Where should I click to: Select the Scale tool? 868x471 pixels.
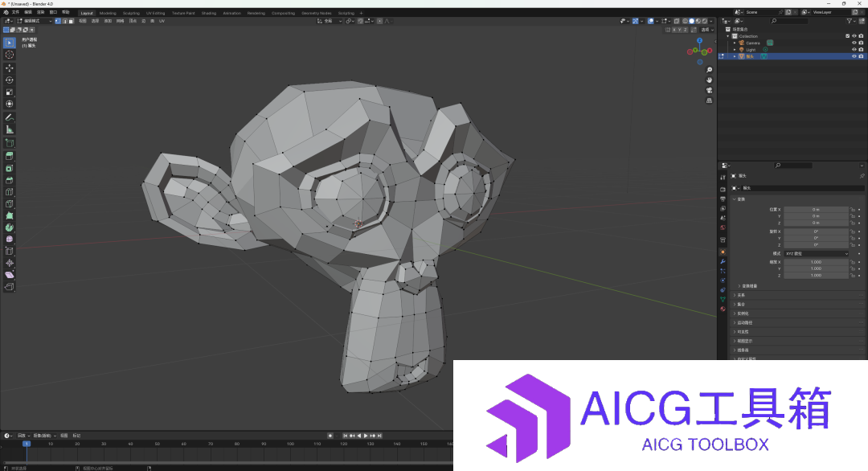tap(10, 92)
